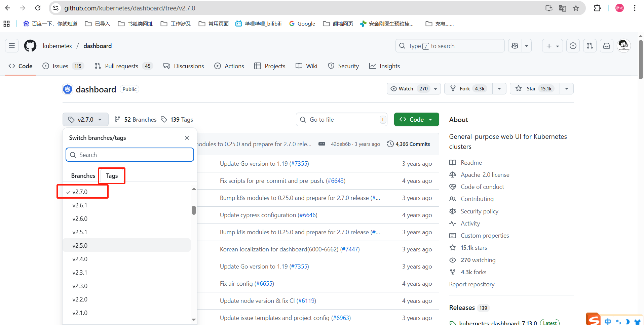
Task: Open the pull requests shortcut icon in header
Action: coord(590,46)
